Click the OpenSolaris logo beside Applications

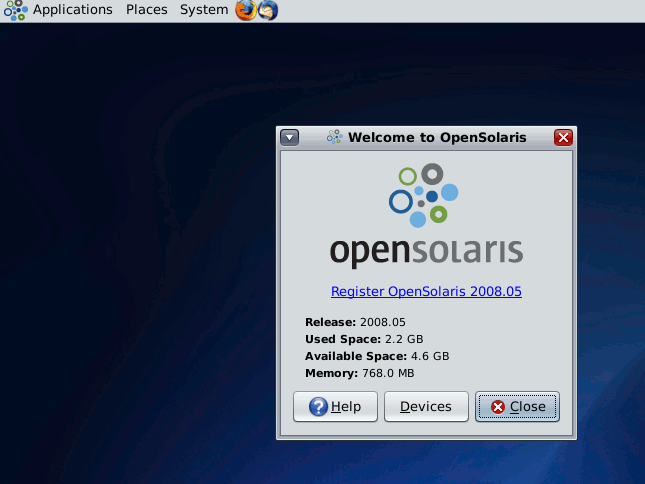click(16, 10)
